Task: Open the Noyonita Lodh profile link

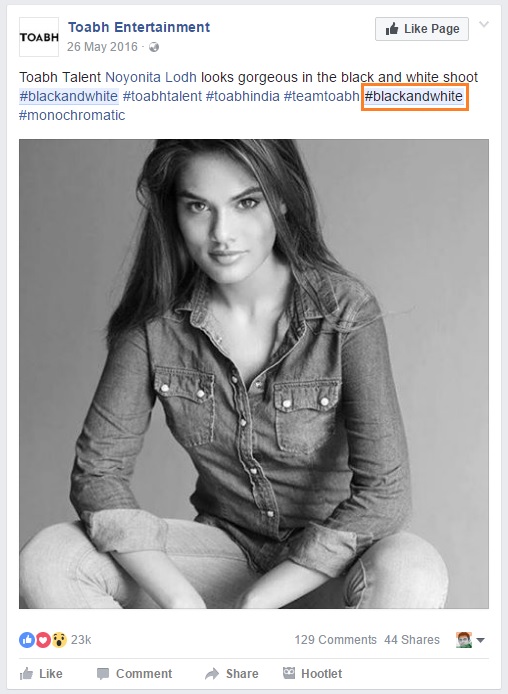Action: pyautogui.click(x=151, y=77)
